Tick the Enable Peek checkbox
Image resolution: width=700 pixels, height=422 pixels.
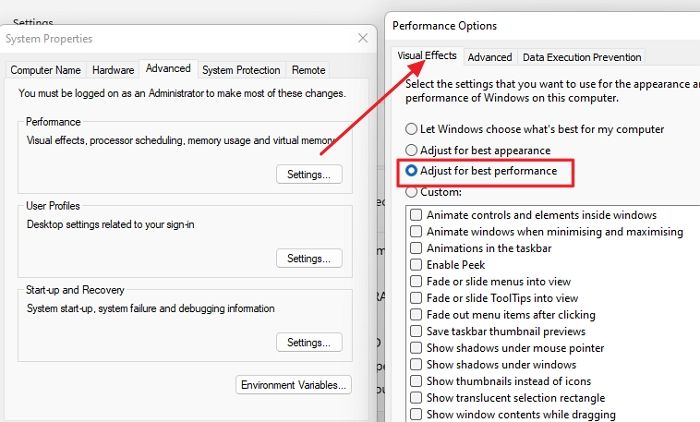(415, 265)
